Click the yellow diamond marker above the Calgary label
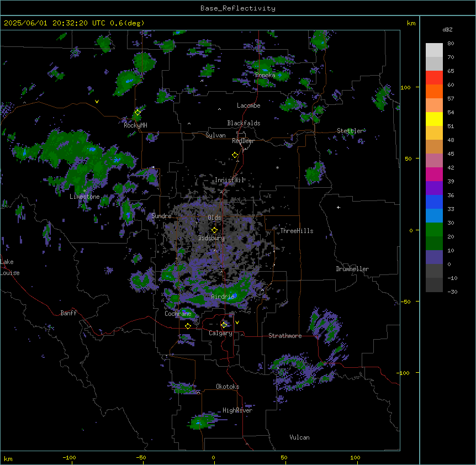The image size is (476, 465). 224,325
